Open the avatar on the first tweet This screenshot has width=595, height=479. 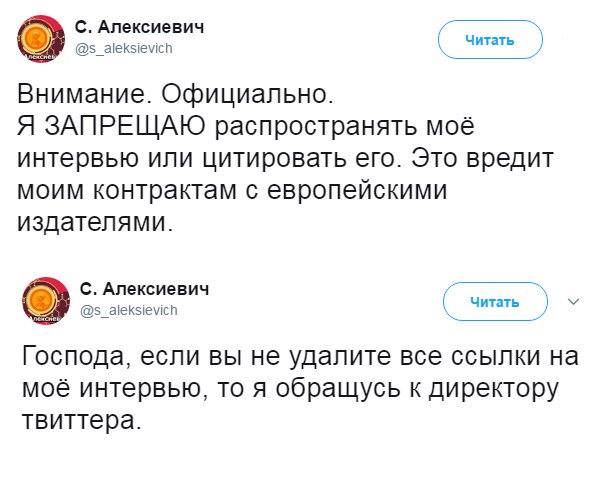[41, 39]
